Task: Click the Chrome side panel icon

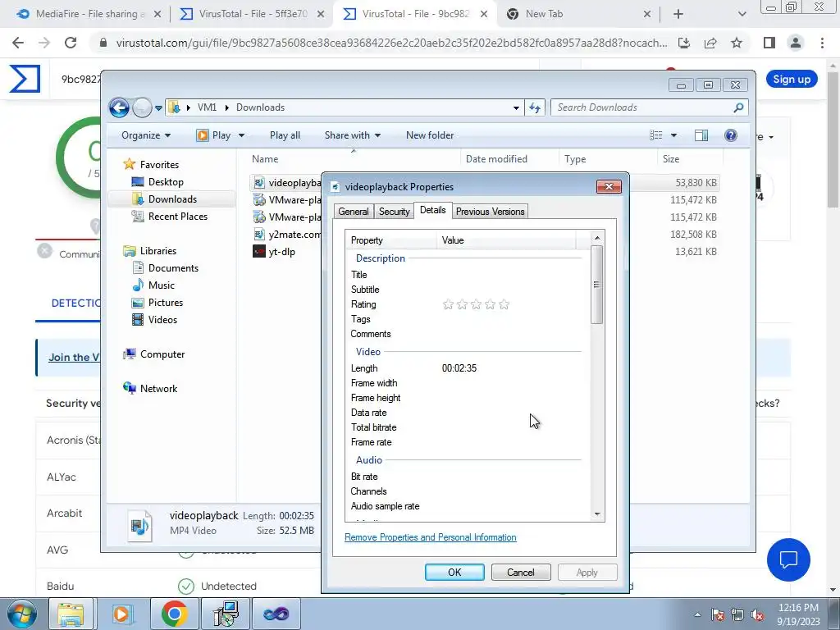Action: pyautogui.click(x=769, y=43)
